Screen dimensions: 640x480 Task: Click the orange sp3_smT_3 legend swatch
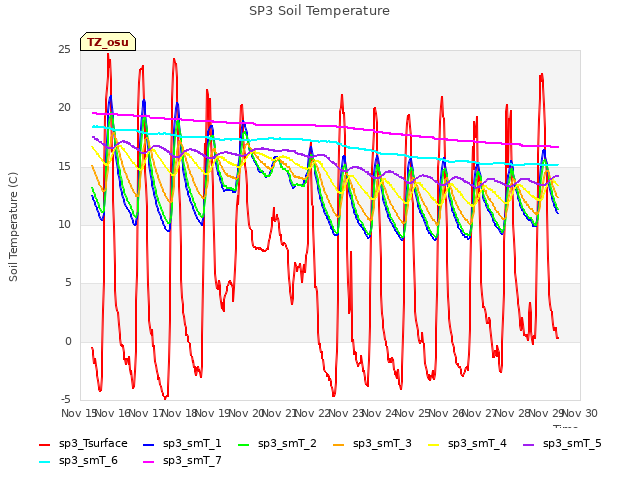(x=338, y=444)
